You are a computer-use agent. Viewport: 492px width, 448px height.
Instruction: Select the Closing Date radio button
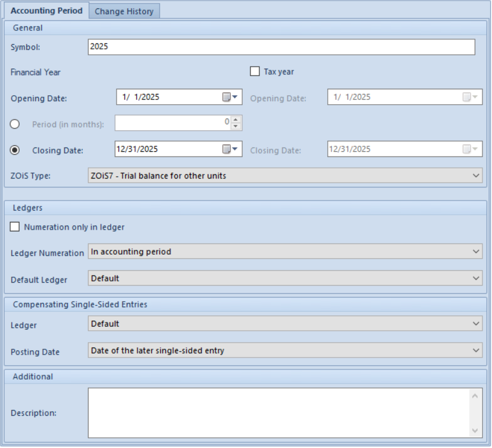(15, 151)
